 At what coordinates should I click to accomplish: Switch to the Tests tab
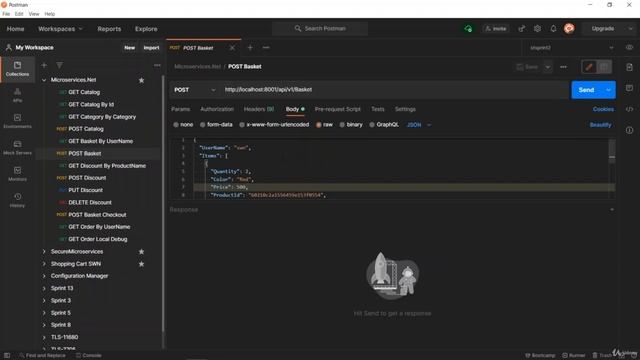[378, 109]
